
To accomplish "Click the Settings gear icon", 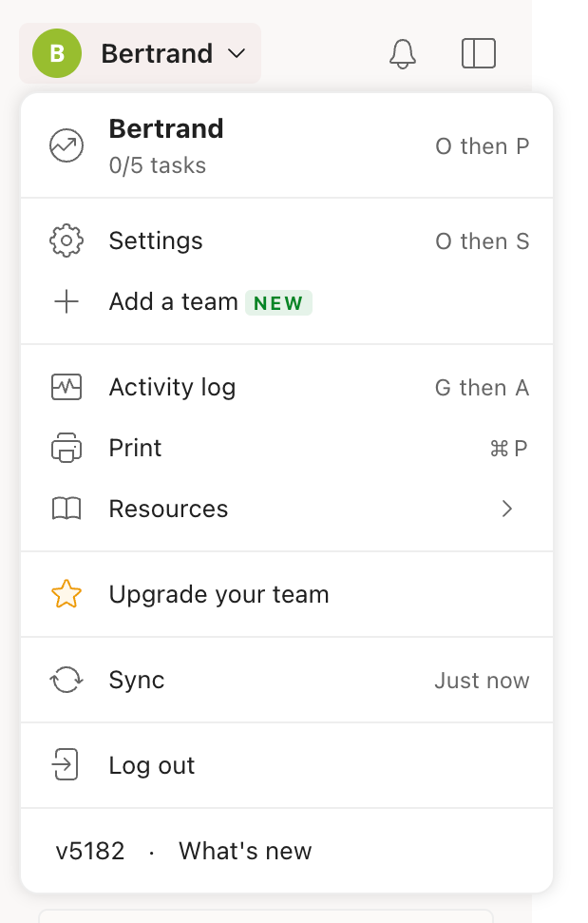I will pyautogui.click(x=66, y=240).
